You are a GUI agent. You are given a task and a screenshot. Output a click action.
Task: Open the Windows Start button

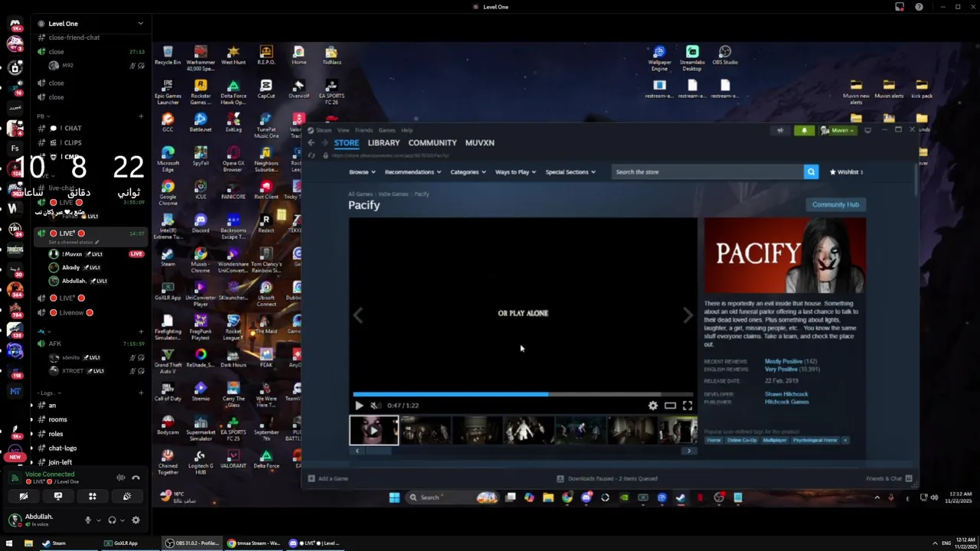coord(8,543)
